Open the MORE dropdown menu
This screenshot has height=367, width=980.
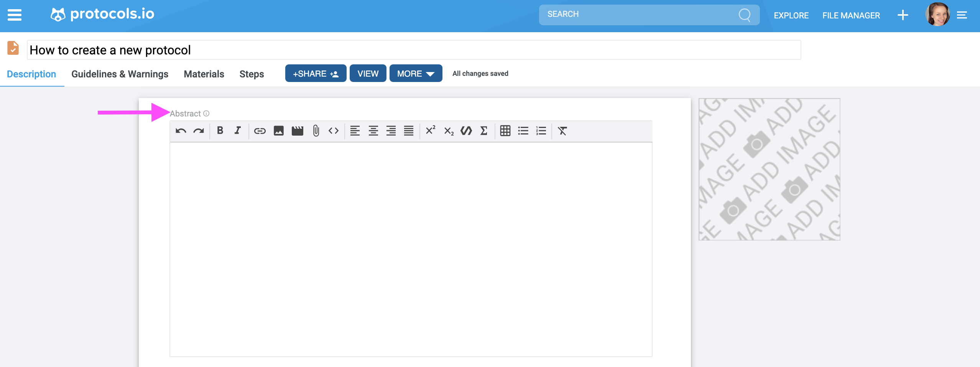pyautogui.click(x=415, y=73)
